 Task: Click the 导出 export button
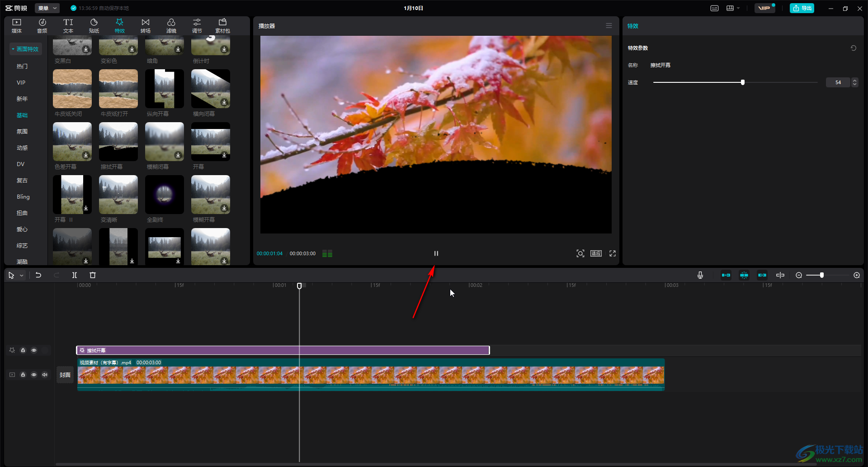click(802, 8)
